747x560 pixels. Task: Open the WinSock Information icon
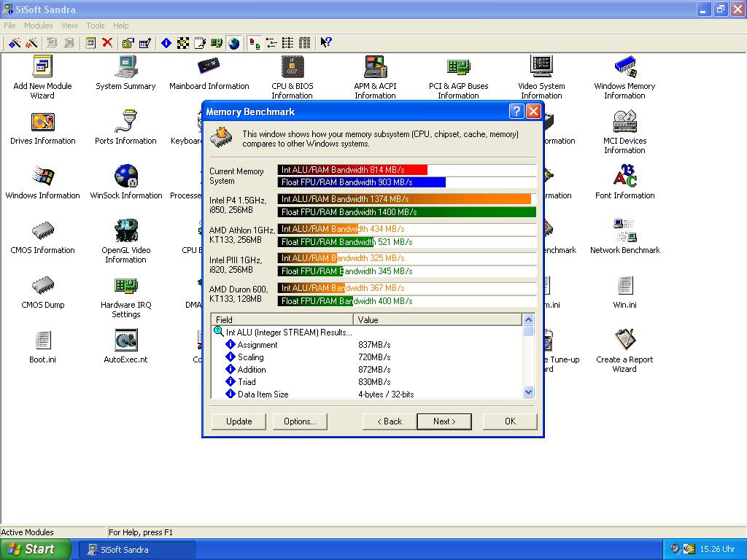pyautogui.click(x=125, y=177)
